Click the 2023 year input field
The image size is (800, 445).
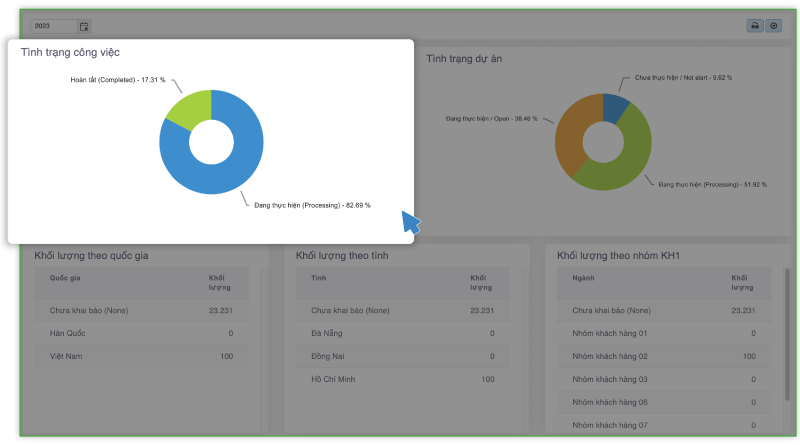coord(50,26)
